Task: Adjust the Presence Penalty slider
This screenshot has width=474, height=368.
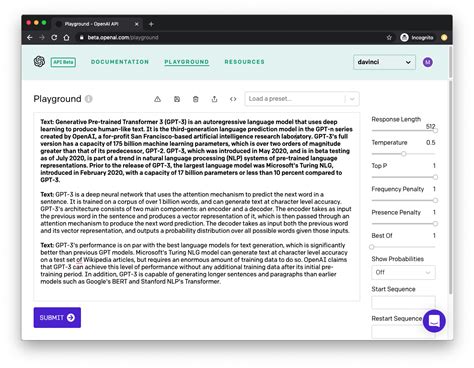Action: [x=403, y=224]
